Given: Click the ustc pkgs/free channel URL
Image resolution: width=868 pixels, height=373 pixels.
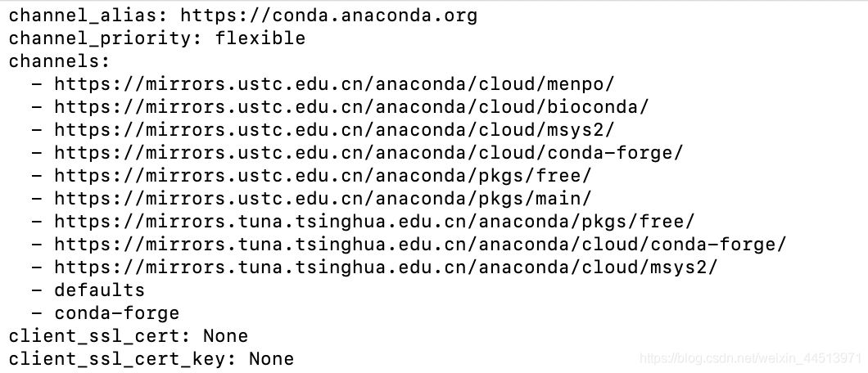Looking at the screenshot, I should pos(323,175).
